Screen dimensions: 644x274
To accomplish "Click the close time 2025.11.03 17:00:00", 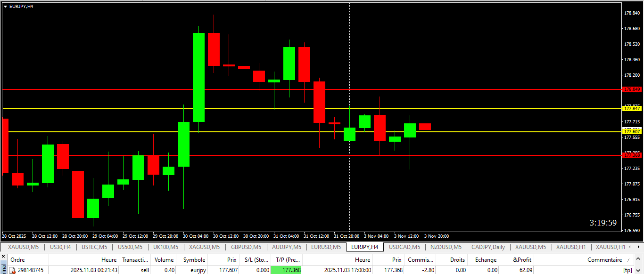I will 348,270.
